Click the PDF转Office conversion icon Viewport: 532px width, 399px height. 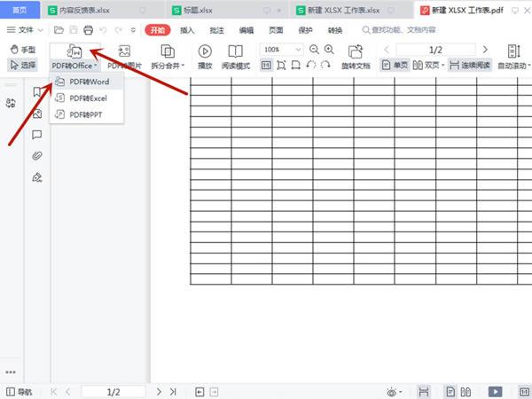point(74,51)
